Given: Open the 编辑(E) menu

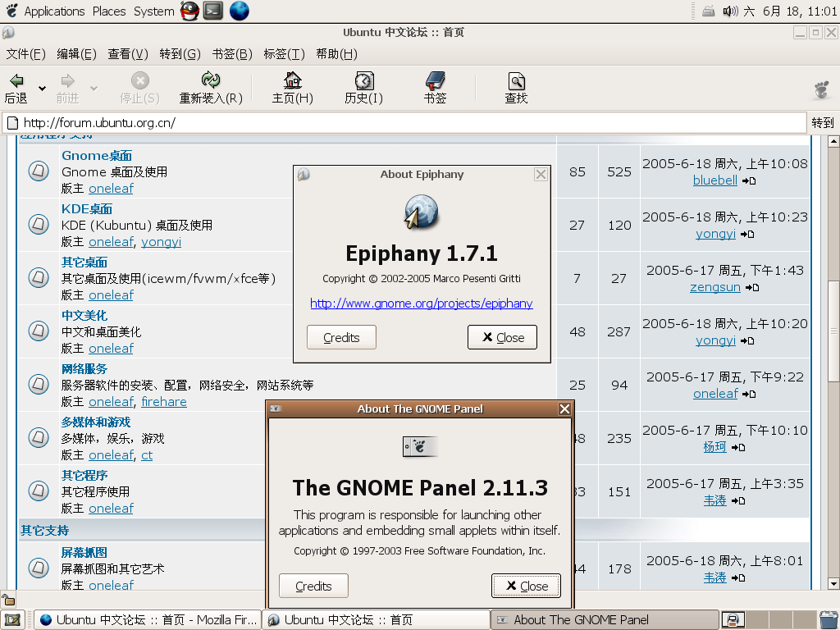Looking at the screenshot, I should click(76, 54).
